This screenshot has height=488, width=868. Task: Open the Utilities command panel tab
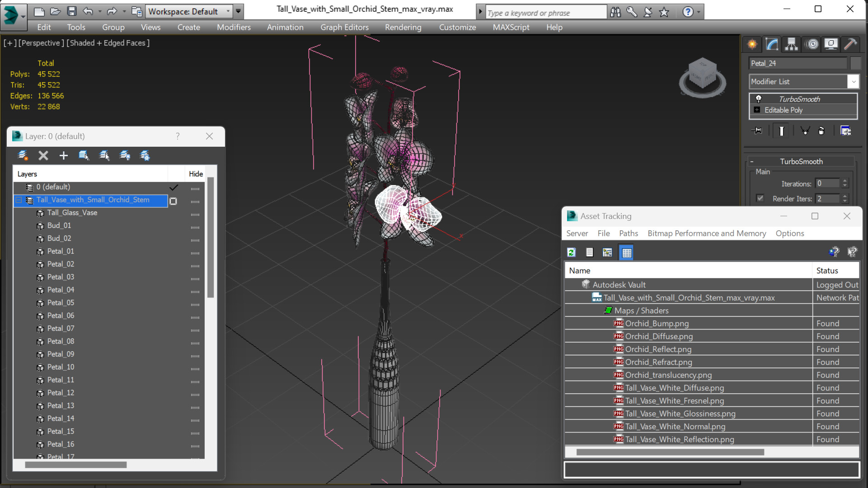click(850, 44)
